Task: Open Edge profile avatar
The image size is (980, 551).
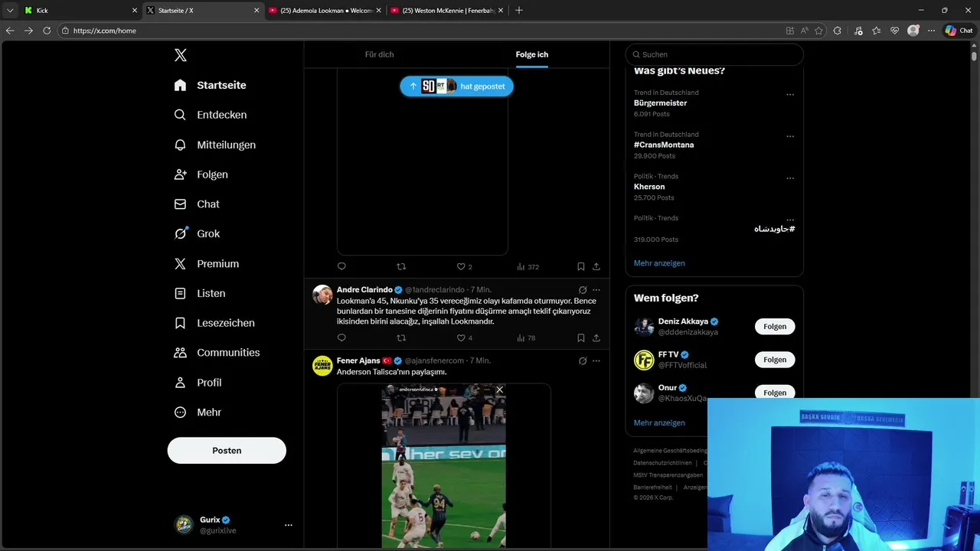Action: pyautogui.click(x=913, y=31)
